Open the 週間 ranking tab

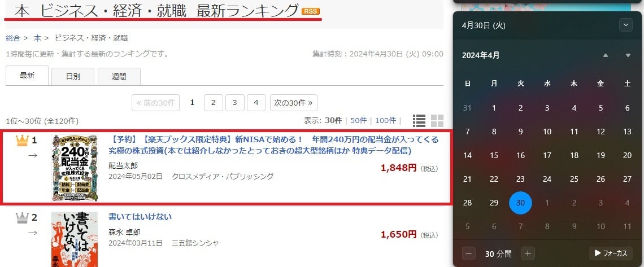119,76
